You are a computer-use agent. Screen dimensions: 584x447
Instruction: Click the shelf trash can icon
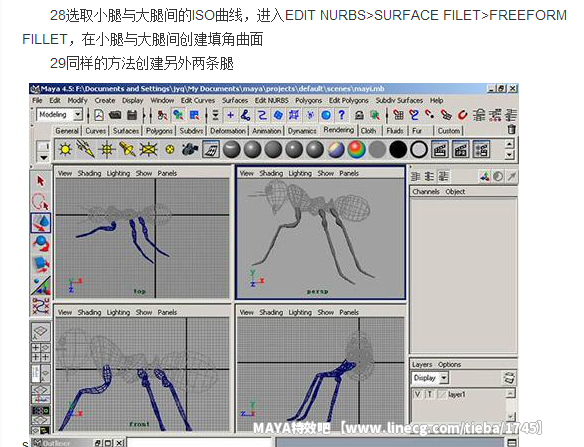click(511, 130)
